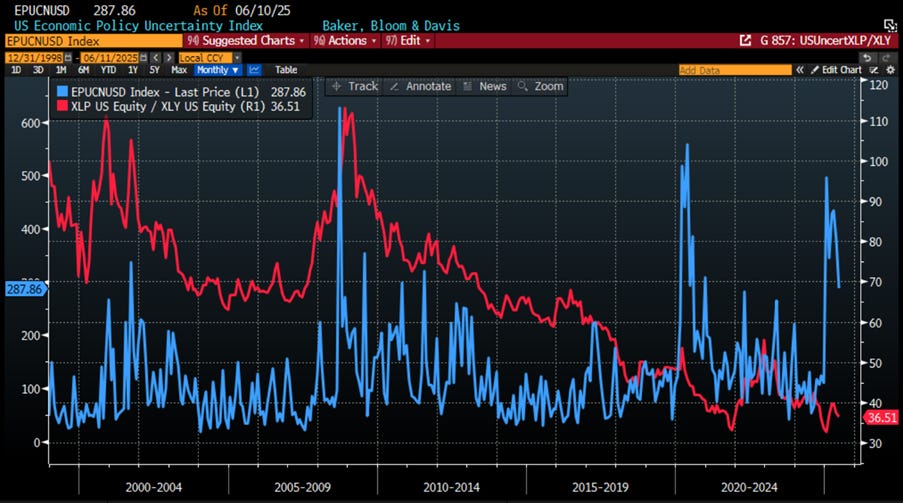This screenshot has height=503, width=903.
Task: Open the Local CCY currency dropdown arrow
Action: click(x=237, y=58)
